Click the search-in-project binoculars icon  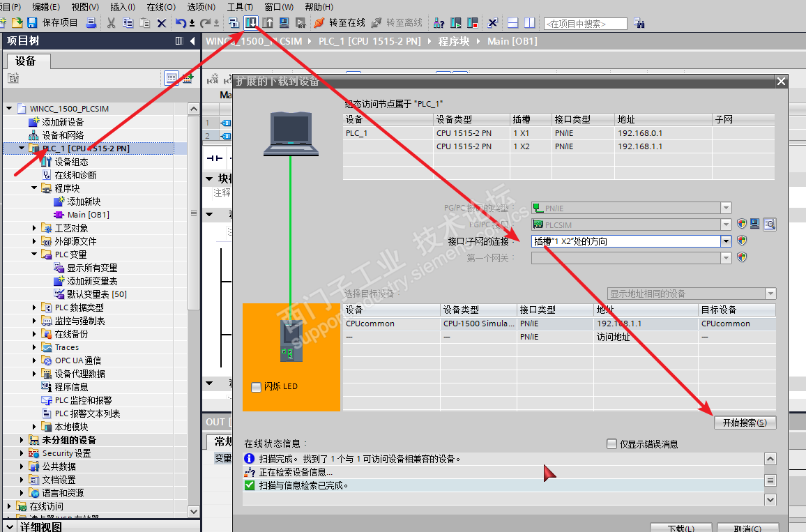pos(639,22)
